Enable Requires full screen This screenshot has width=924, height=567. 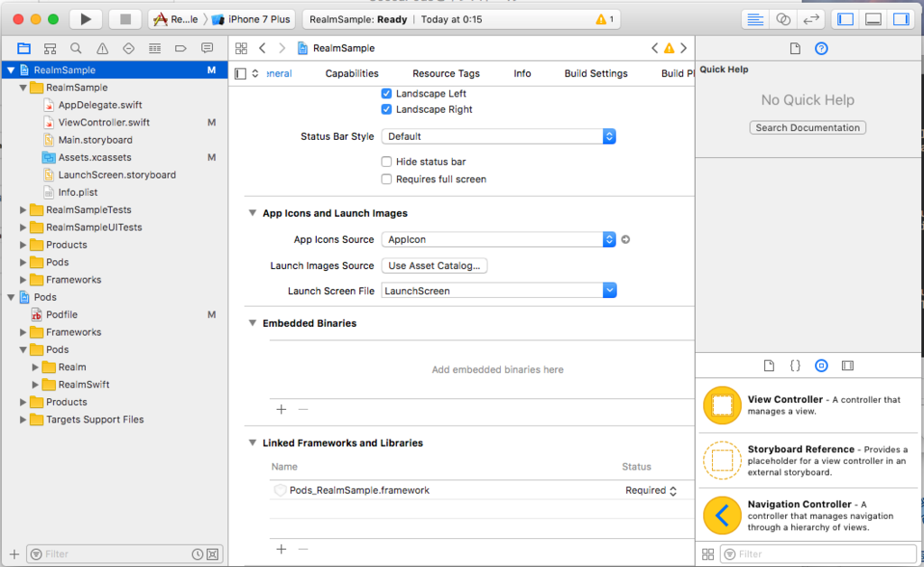pyautogui.click(x=386, y=179)
